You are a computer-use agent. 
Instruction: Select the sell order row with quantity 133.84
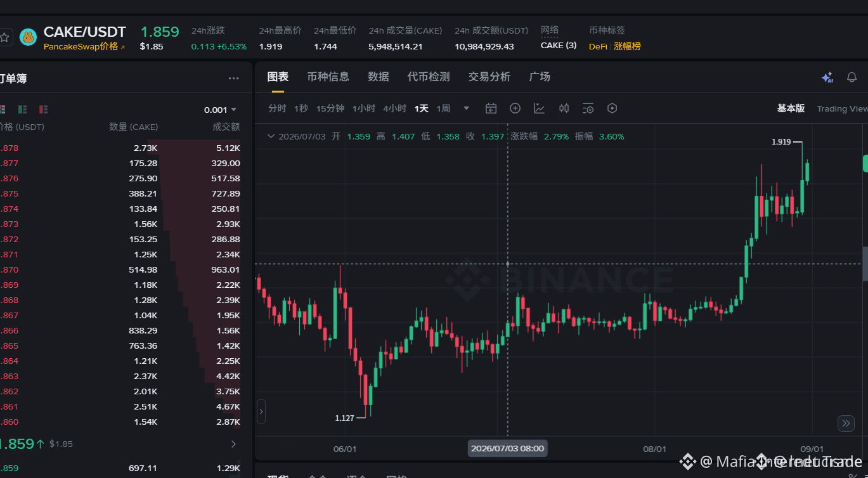120,209
